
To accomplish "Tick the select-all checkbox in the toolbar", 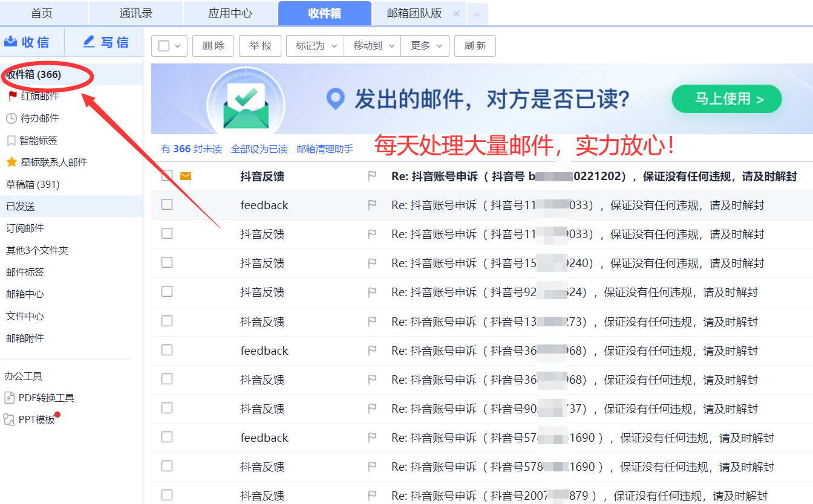I will click(x=164, y=46).
